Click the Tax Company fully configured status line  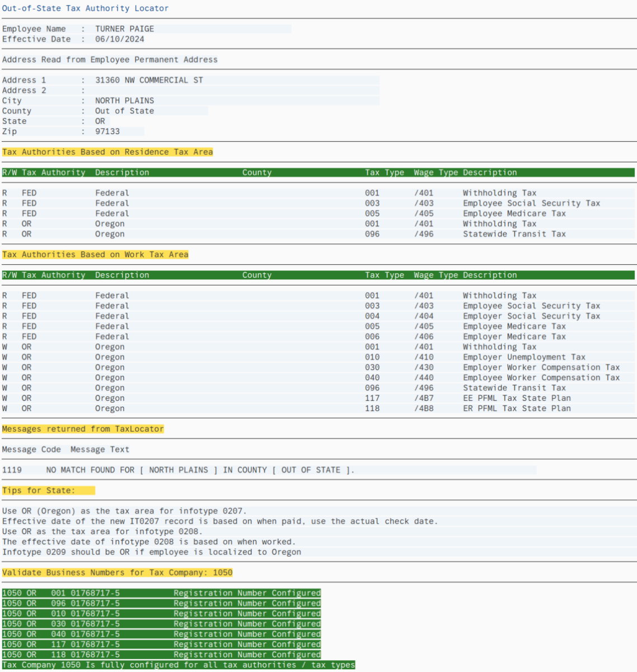coord(178,665)
